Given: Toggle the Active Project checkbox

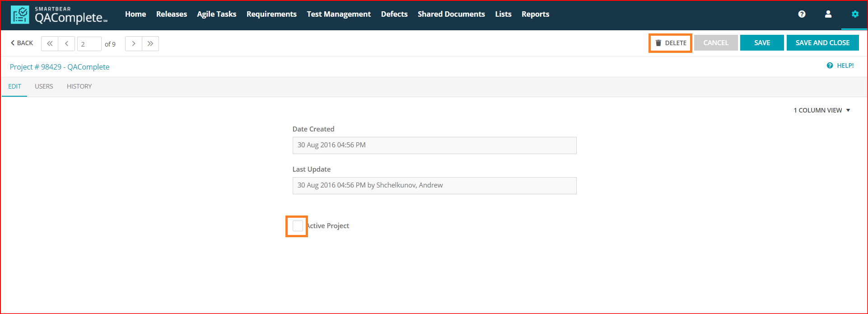Looking at the screenshot, I should 298,226.
